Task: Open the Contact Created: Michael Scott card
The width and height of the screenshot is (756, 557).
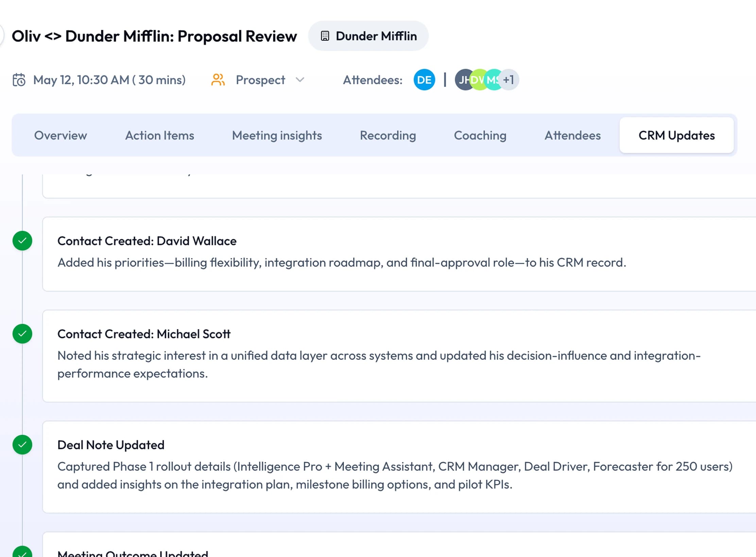Action: click(399, 356)
